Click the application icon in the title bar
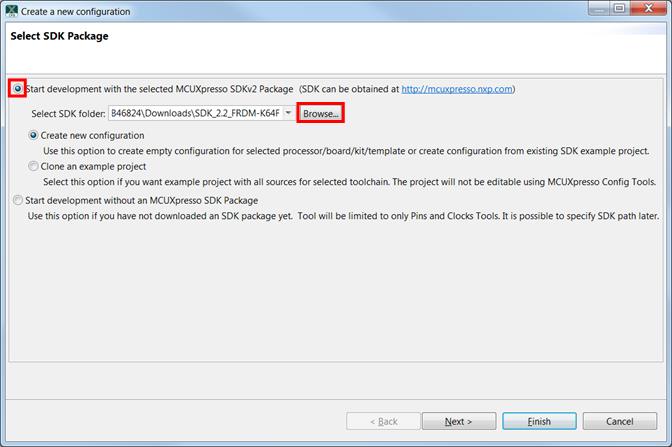Screen dimensions: 672x447 pos(11,11)
